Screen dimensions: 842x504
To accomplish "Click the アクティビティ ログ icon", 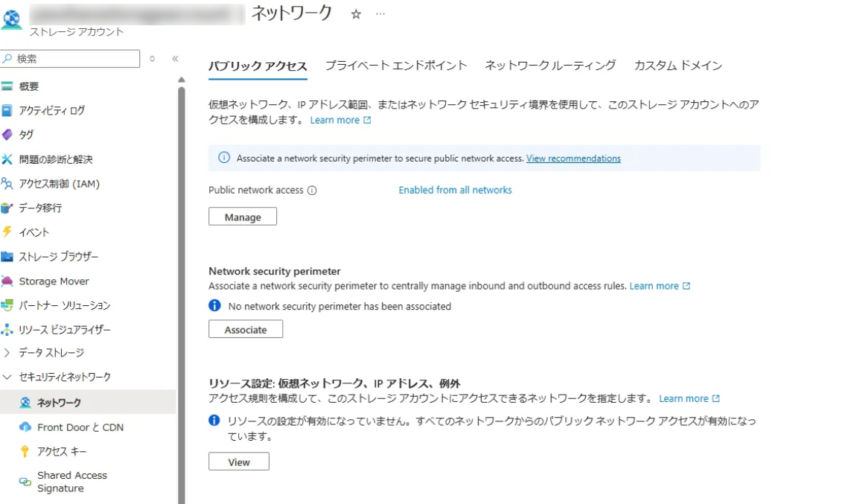I will tap(7, 110).
